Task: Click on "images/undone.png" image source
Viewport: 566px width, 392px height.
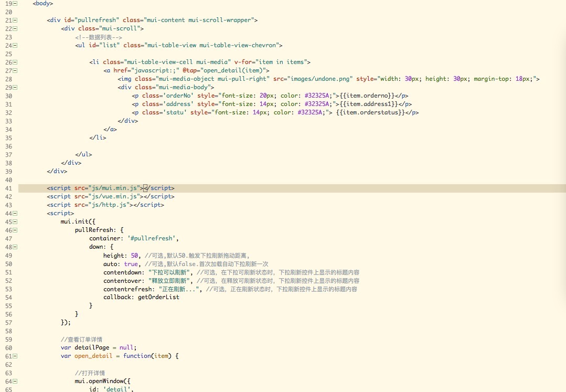Action: click(x=320, y=79)
